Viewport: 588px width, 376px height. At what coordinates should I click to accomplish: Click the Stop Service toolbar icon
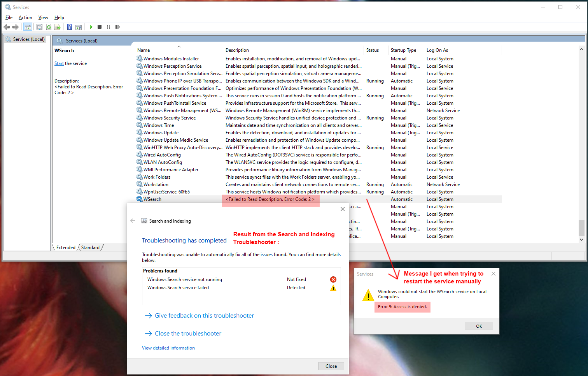(x=100, y=27)
